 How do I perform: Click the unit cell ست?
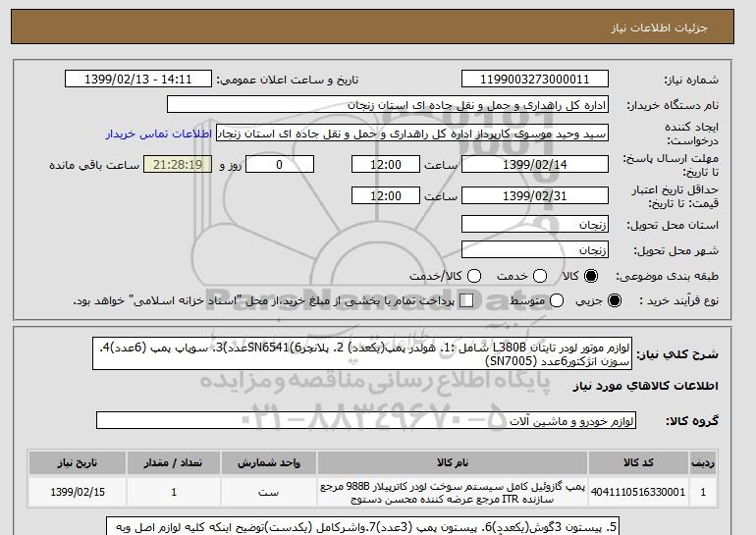pos(269,492)
